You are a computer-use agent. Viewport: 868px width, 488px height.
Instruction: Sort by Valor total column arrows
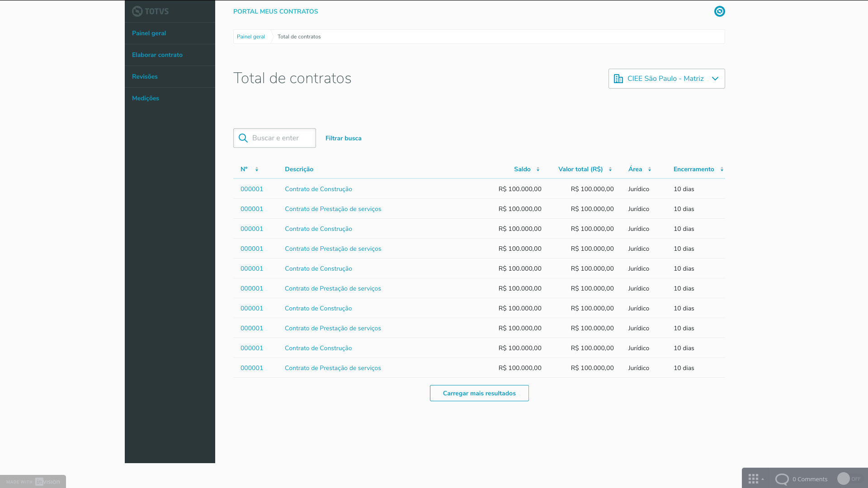point(610,169)
